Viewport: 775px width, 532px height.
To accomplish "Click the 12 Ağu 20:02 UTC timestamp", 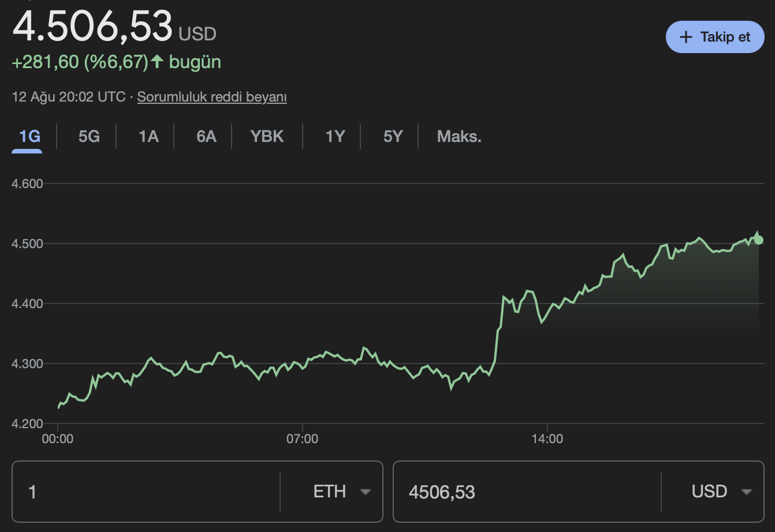I will pyautogui.click(x=69, y=97).
